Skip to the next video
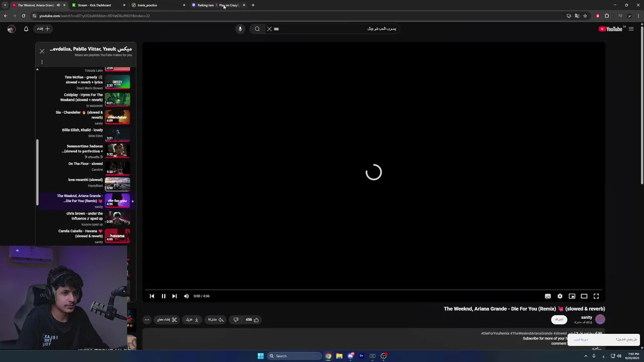 point(174,296)
